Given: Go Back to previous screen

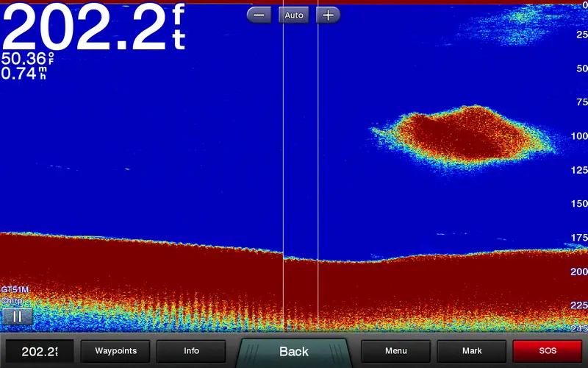Looking at the screenshot, I should (293, 351).
